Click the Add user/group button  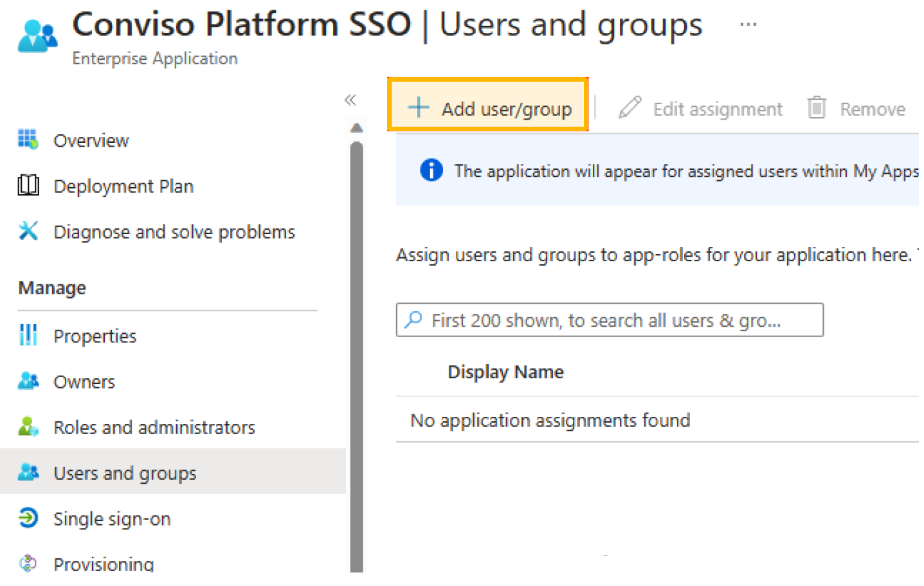[488, 105]
